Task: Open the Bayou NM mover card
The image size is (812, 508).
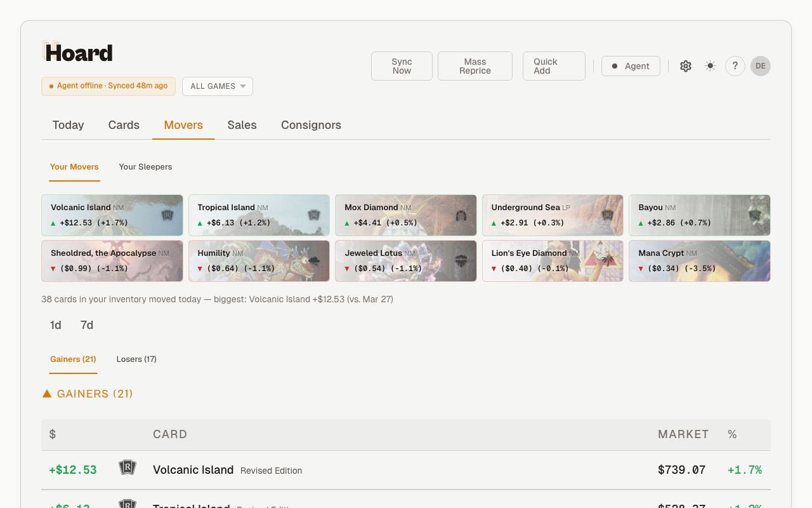Action: 700,215
